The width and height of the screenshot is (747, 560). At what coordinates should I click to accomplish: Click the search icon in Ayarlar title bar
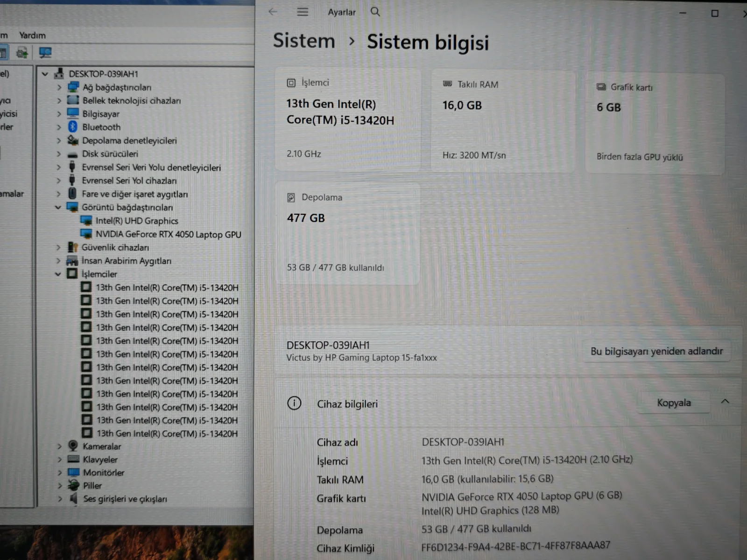[x=375, y=12]
